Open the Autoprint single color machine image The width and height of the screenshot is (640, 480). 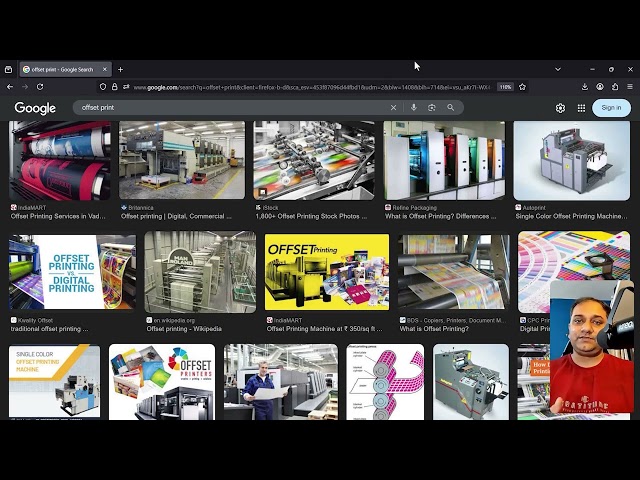(x=571, y=160)
